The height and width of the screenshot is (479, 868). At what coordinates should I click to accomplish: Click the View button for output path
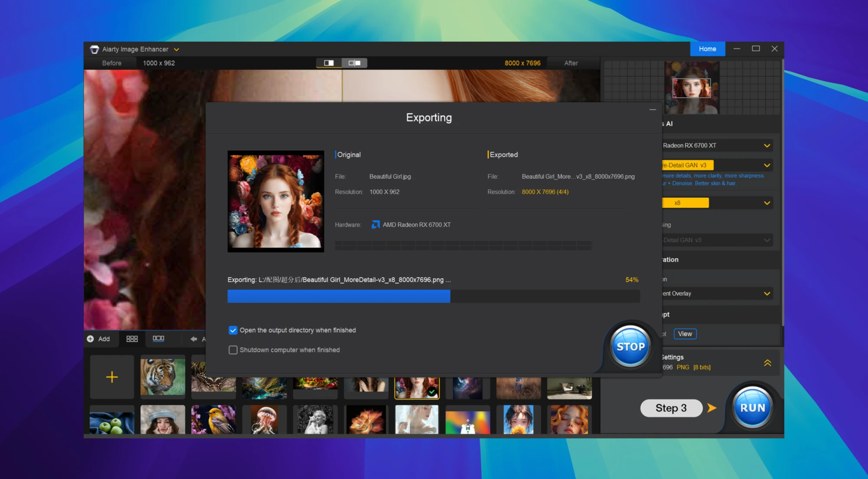[x=685, y=334]
